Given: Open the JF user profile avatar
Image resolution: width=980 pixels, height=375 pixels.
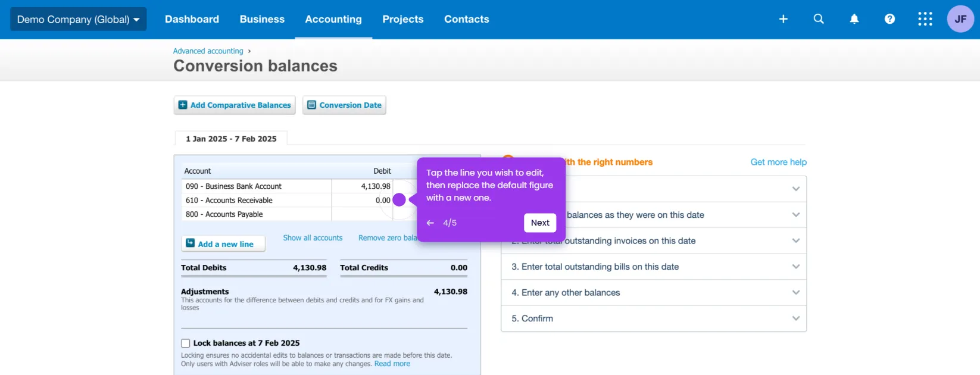Looking at the screenshot, I should (x=960, y=19).
